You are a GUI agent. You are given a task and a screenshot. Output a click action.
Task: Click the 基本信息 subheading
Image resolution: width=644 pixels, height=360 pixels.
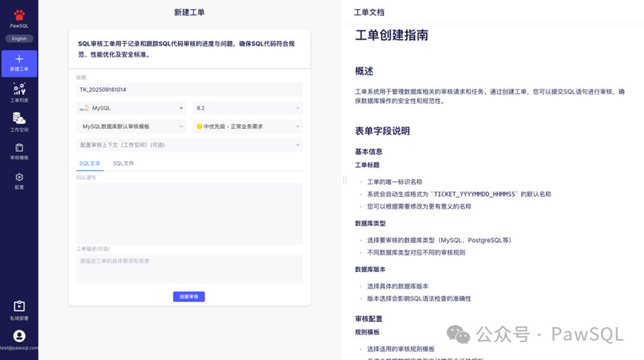tap(368, 151)
